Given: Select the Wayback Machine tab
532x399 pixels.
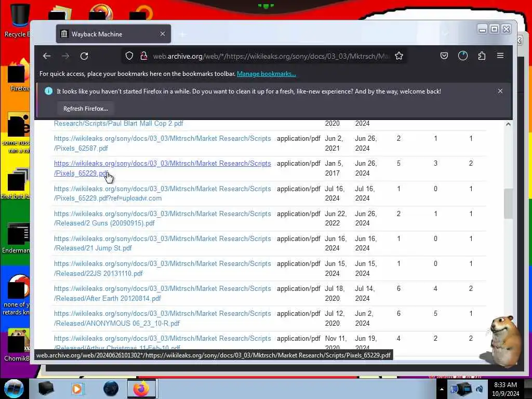Looking at the screenshot, I should (x=113, y=34).
